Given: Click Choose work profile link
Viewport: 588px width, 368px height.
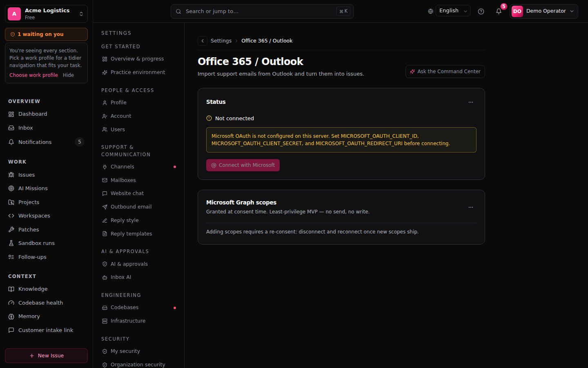Looking at the screenshot, I should (33, 75).
